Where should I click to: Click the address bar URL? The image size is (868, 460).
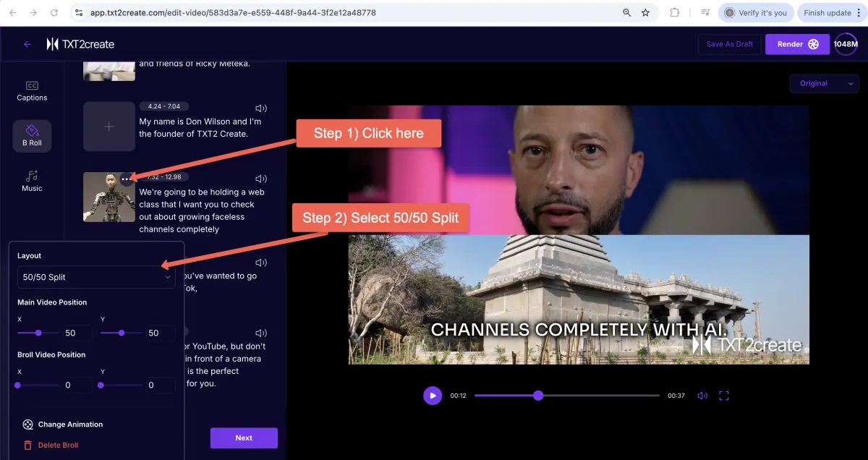click(x=233, y=13)
